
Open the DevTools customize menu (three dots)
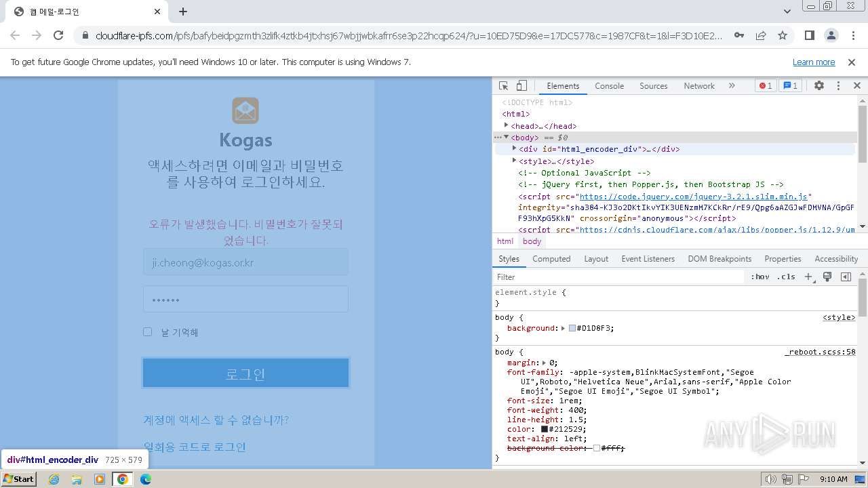[x=838, y=86]
